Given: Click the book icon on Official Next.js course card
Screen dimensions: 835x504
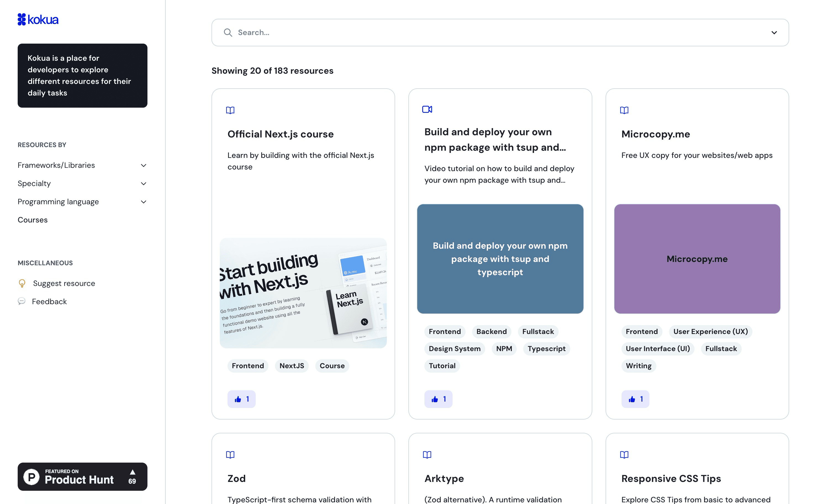Looking at the screenshot, I should (230, 110).
